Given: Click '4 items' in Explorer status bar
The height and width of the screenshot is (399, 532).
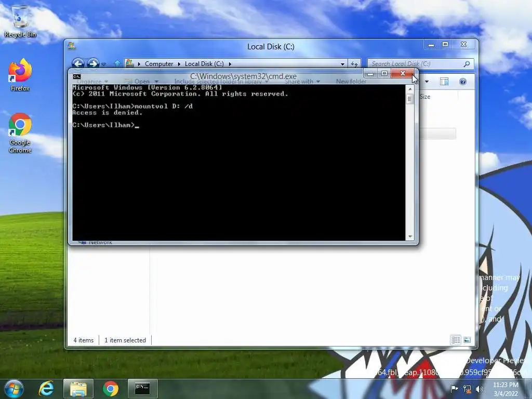Looking at the screenshot, I should click(x=84, y=340).
